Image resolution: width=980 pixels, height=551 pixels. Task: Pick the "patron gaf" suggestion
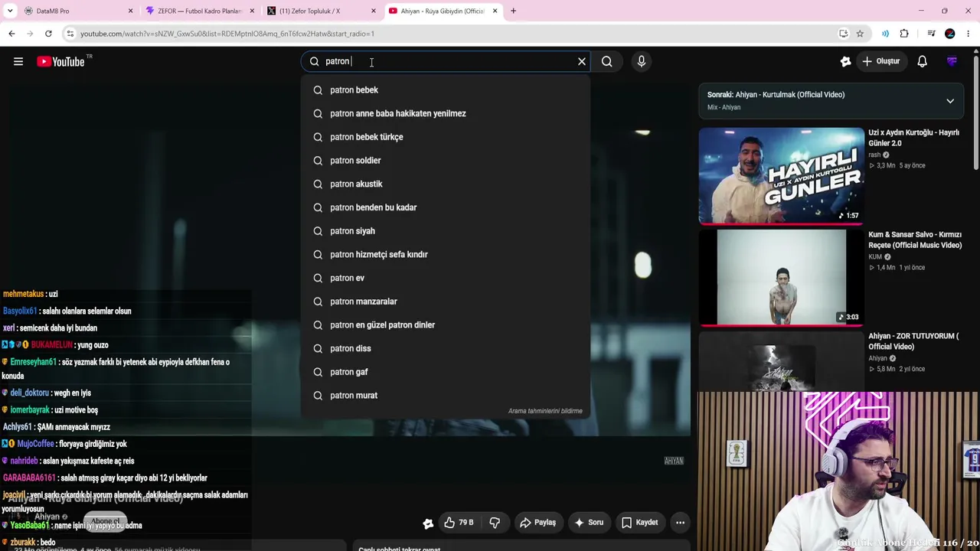tap(446, 372)
